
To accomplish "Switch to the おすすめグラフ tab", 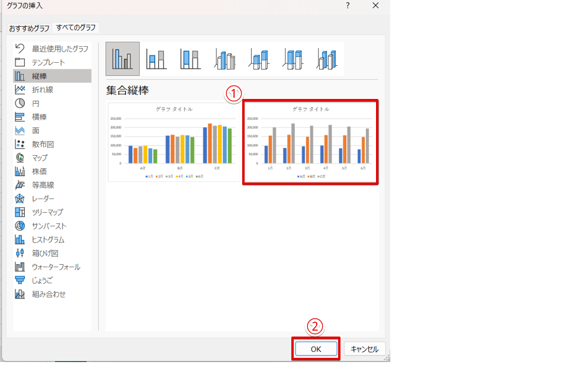I will click(29, 28).
